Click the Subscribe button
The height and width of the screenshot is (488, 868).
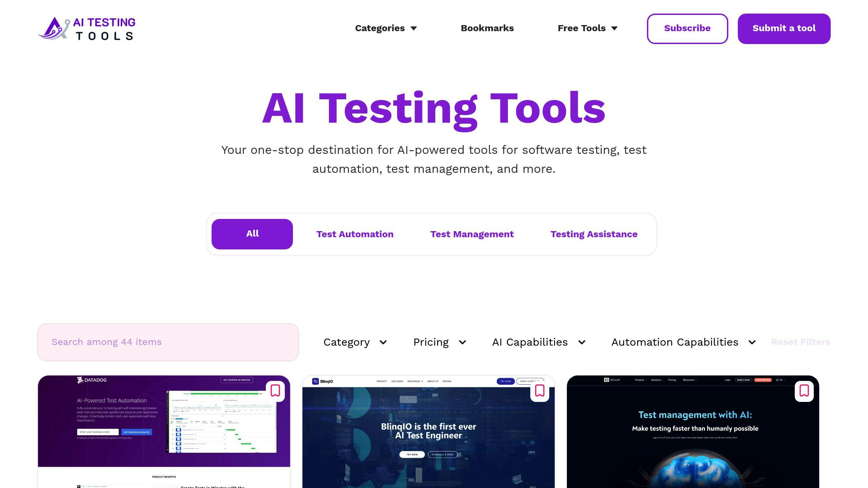(687, 28)
